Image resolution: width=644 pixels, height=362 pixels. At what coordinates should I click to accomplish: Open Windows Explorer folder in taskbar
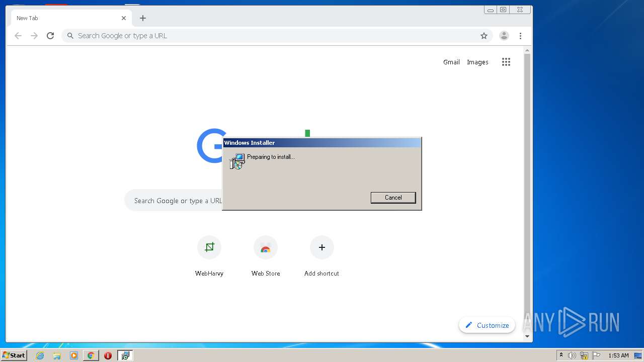[x=57, y=355]
